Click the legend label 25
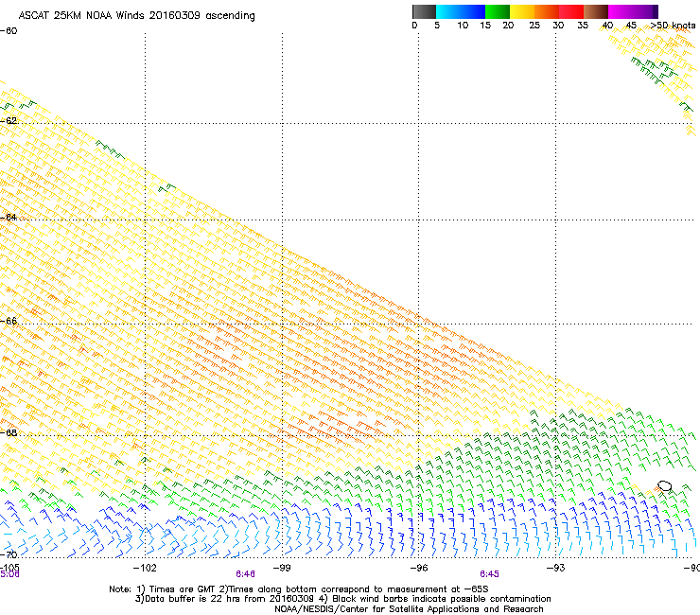 (534, 26)
